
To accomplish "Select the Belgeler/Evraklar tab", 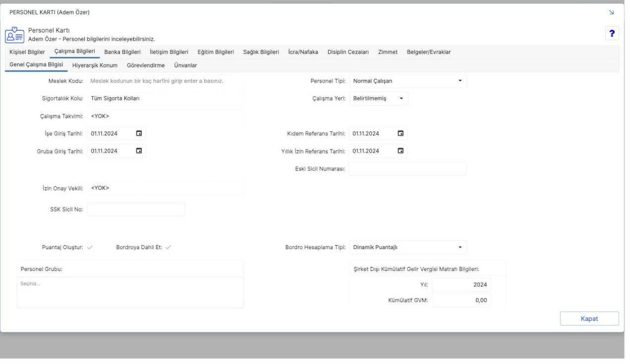I will pos(428,52).
